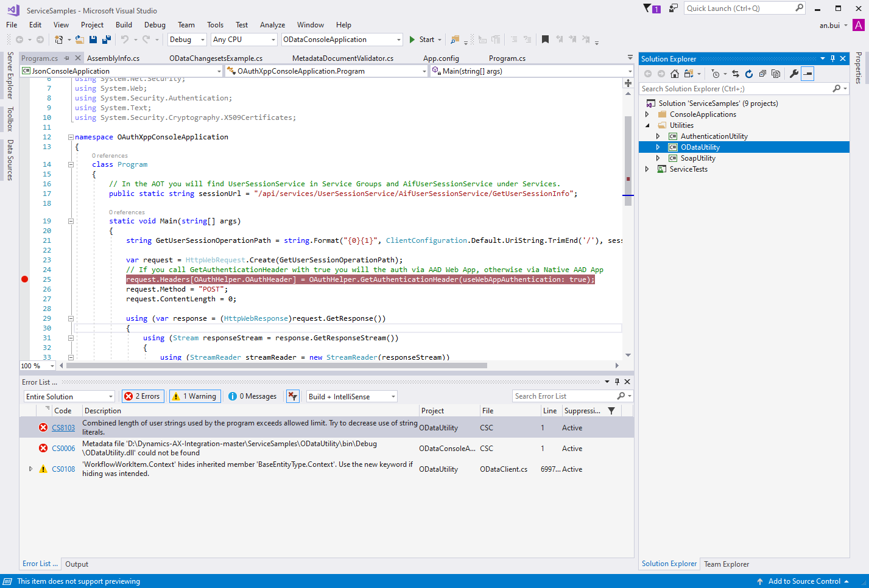Click the Find in Files toolbar icon

(454, 40)
